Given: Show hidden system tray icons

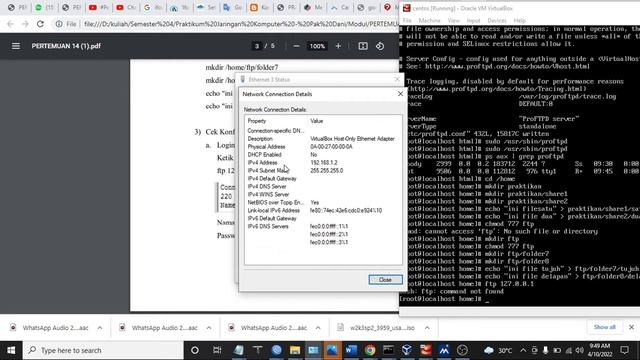Looking at the screenshot, I should [x=523, y=350].
